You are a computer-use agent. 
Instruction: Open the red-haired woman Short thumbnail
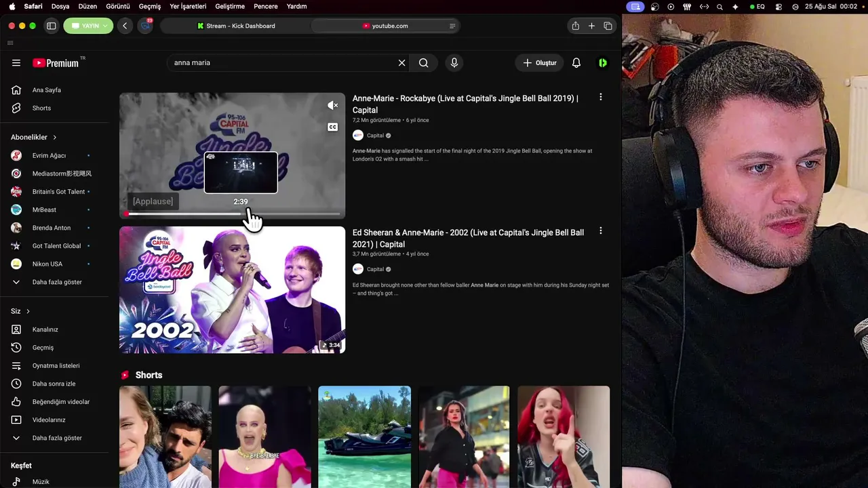[x=564, y=437]
